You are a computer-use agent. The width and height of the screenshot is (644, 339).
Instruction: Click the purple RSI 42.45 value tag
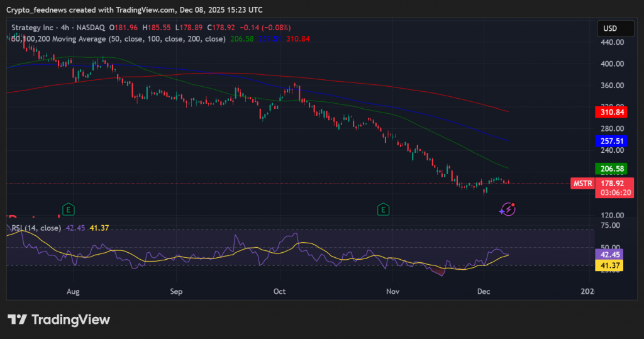click(609, 255)
